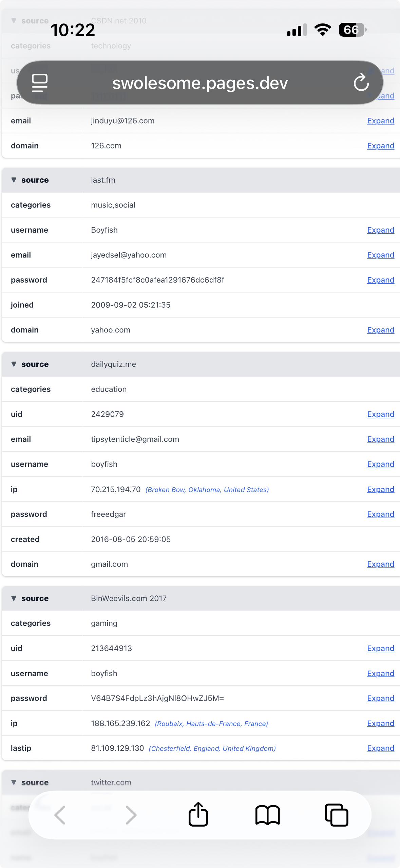Click the Roubaix, Hauts-de-France location link
This screenshot has height=868, width=400.
(211, 724)
